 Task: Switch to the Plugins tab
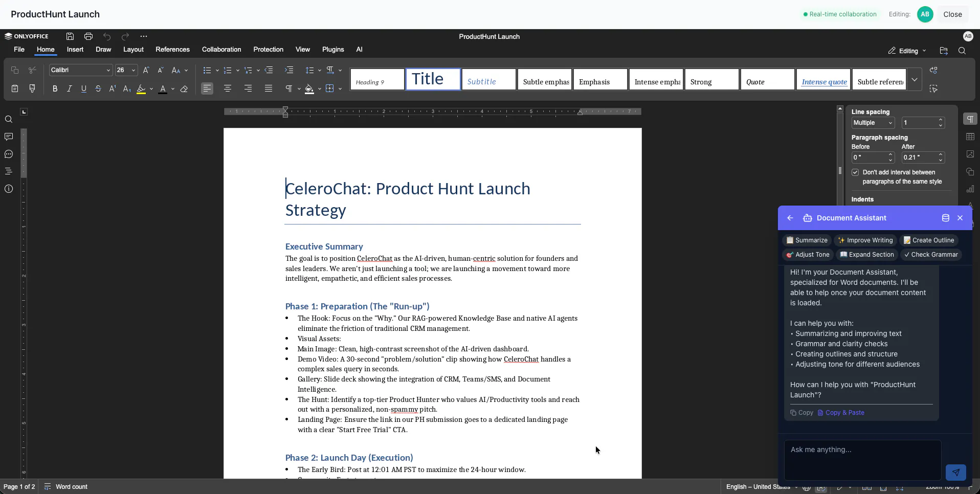[333, 50]
